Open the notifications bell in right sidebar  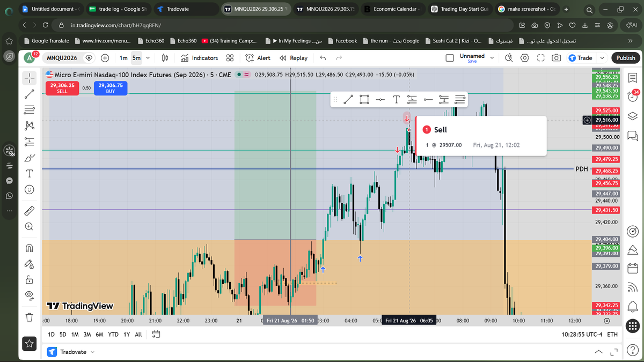(x=633, y=306)
